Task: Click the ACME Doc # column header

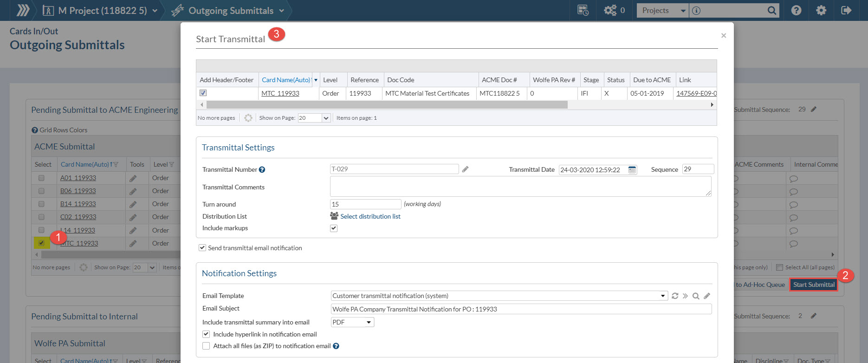Action: pos(499,80)
